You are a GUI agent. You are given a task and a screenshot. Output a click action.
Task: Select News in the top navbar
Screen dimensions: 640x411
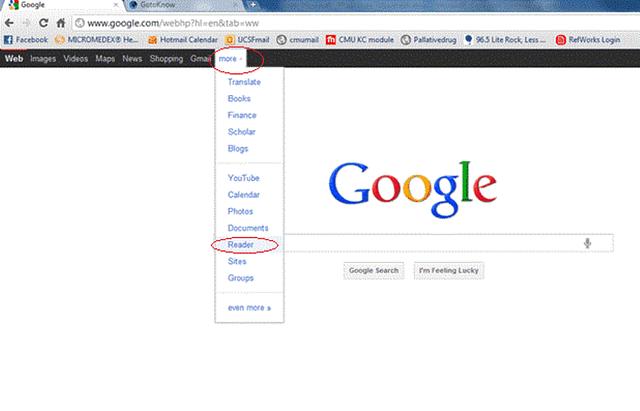click(x=132, y=59)
